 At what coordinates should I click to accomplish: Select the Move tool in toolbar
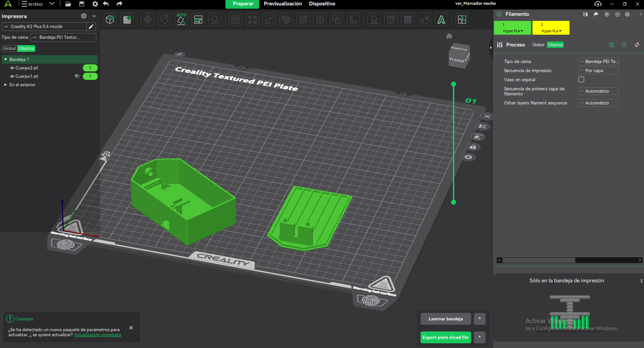(148, 20)
